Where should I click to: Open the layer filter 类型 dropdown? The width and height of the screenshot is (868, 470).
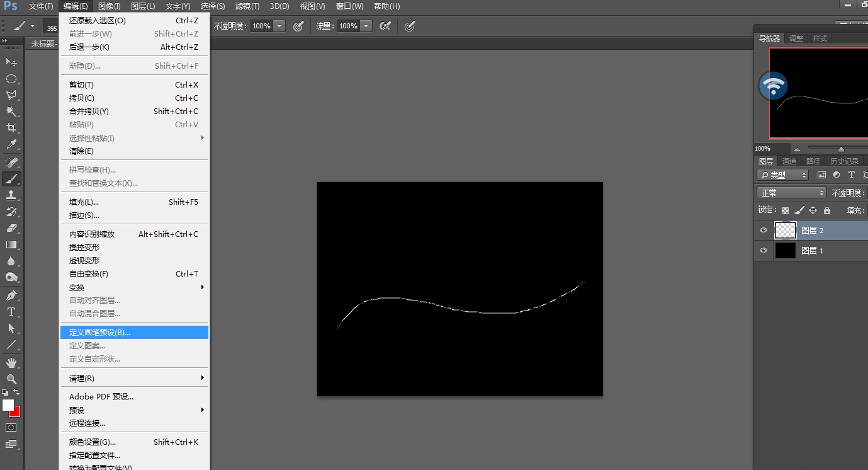click(783, 175)
